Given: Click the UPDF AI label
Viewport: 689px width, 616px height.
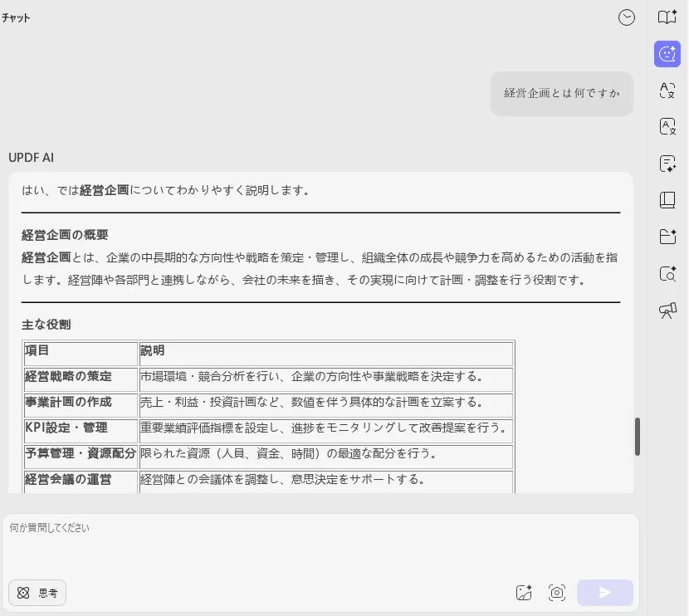Looking at the screenshot, I should (x=32, y=157).
